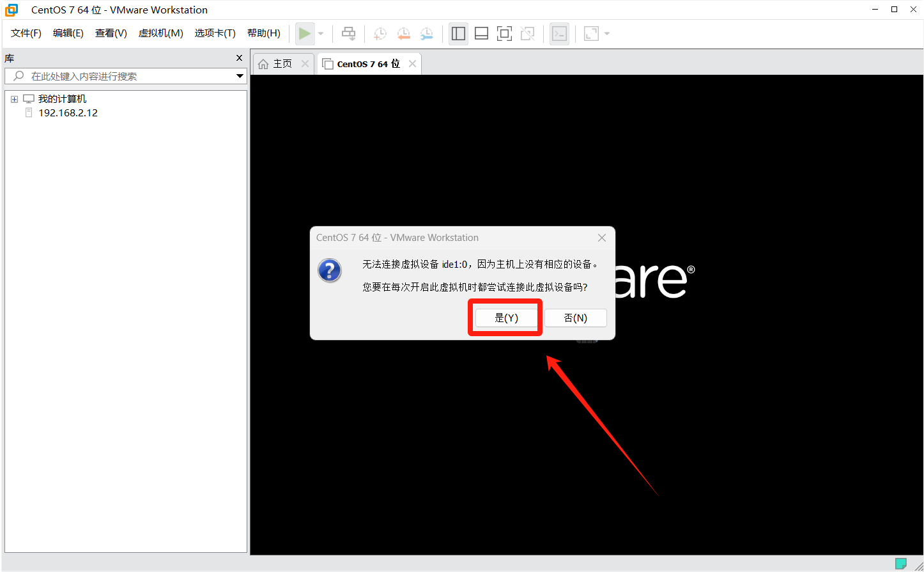Screen dimensions: 924x572
Task: Expand the 我的计算机 tree node
Action: [x=14, y=99]
